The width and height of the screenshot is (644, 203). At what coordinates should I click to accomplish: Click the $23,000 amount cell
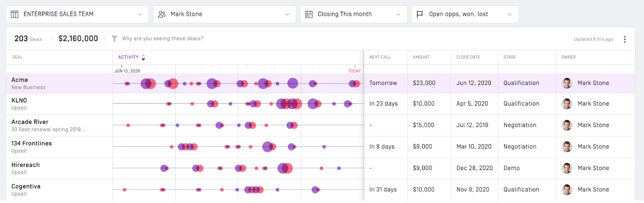click(424, 83)
